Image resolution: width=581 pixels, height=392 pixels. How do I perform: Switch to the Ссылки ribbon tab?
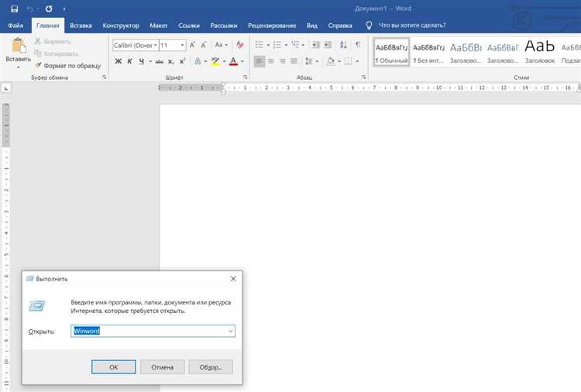click(x=189, y=26)
